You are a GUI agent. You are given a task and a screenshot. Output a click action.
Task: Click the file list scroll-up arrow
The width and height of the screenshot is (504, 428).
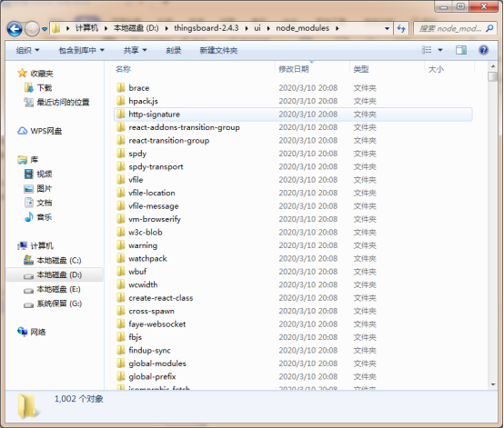pyautogui.click(x=493, y=66)
